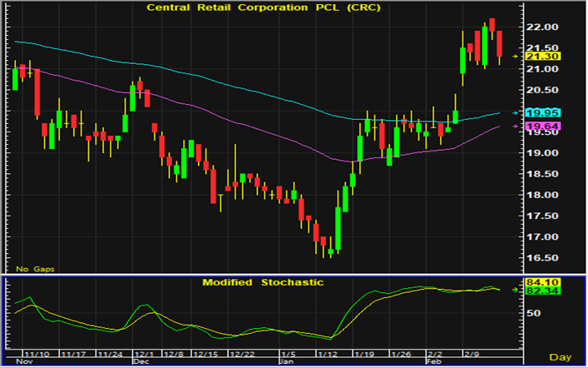Viewport: 588px width, 368px height.
Task: Click the Modified Stochastic indicator title
Action: click(263, 282)
